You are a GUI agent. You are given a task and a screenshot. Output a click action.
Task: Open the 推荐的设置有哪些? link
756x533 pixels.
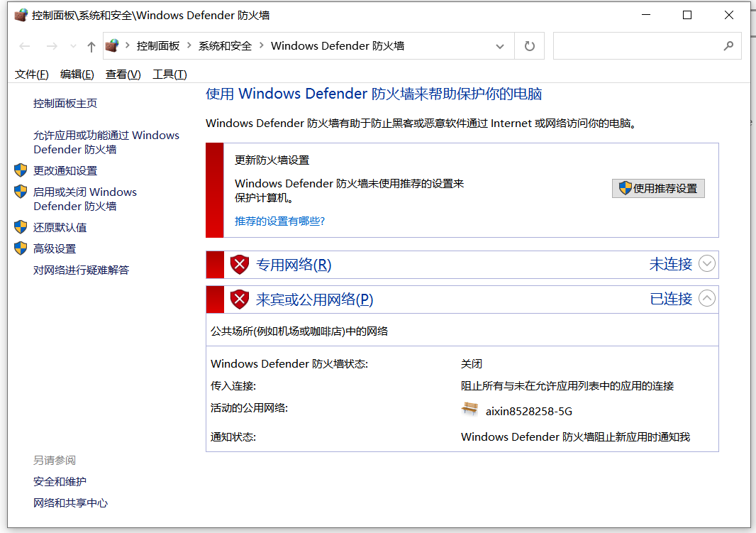tap(279, 221)
